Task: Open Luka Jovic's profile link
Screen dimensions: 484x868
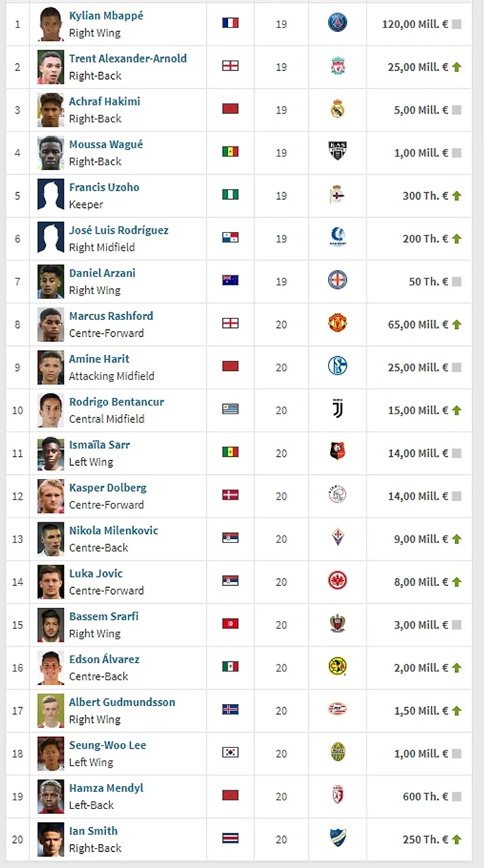Action: click(96, 573)
